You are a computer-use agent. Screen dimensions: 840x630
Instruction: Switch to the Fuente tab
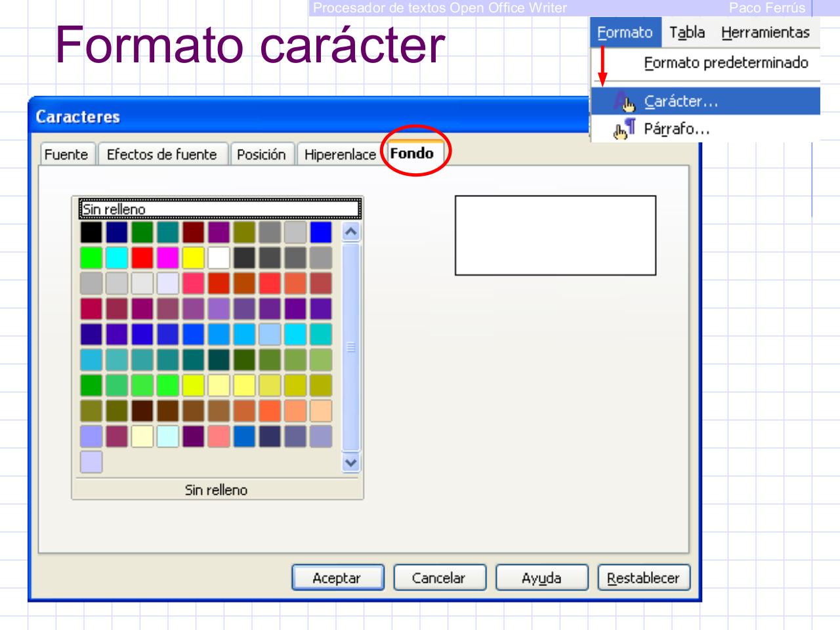click(67, 154)
